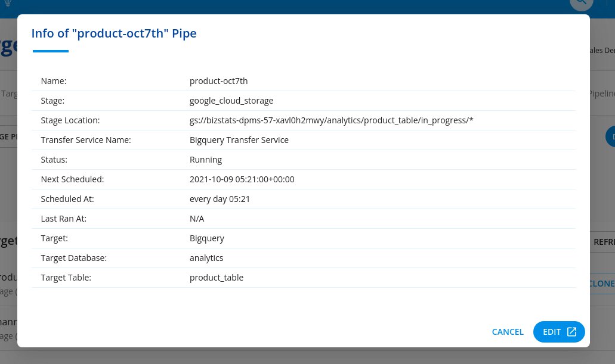Click the 'Transfer Service Name:' label
The width and height of the screenshot is (615, 364).
[x=86, y=140]
